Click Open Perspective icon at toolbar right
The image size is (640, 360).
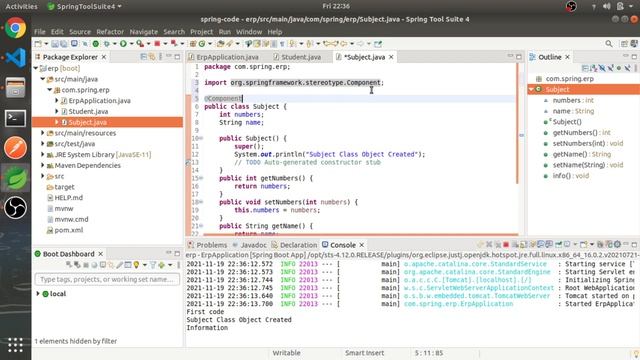pyautogui.click(x=624, y=44)
